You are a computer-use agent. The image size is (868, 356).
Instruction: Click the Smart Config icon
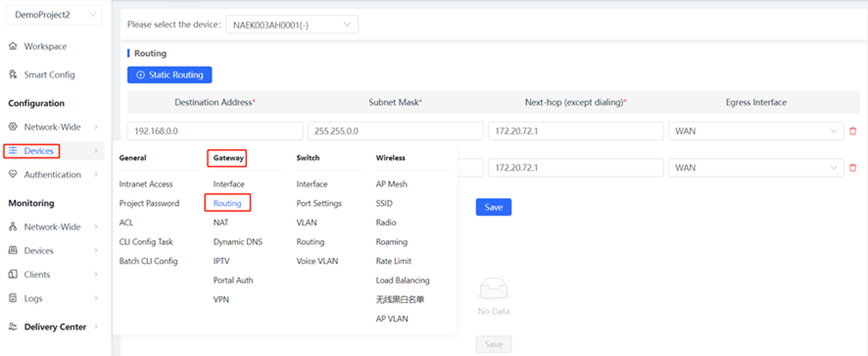[x=13, y=75]
